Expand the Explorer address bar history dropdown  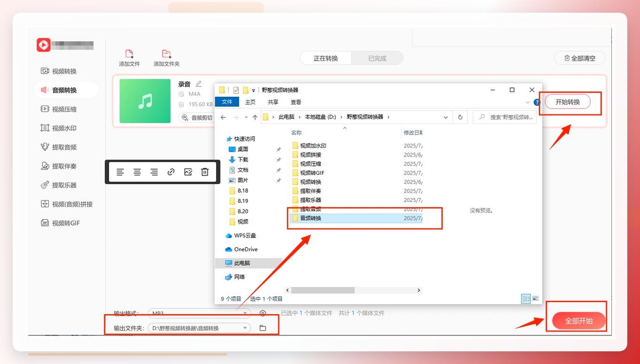click(x=445, y=117)
